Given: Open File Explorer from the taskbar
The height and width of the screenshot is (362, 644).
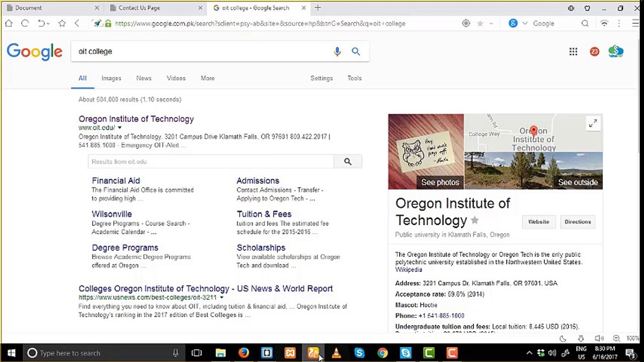Looking at the screenshot, I should pyautogui.click(x=221, y=353).
